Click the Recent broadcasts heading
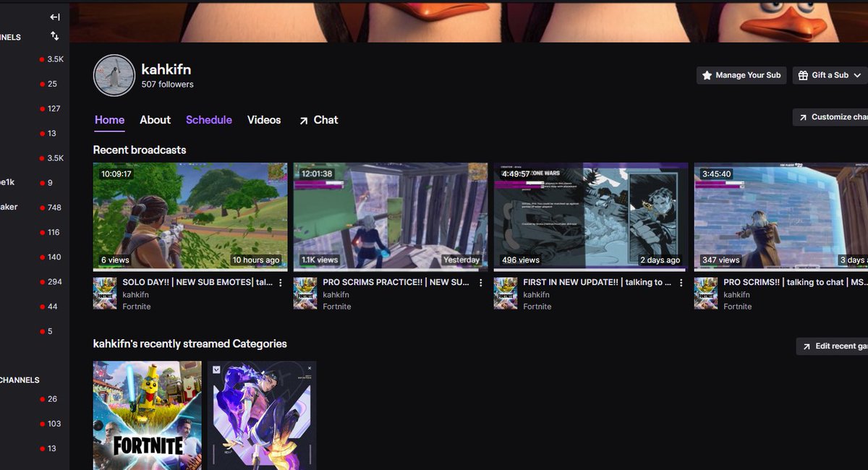Image resolution: width=868 pixels, height=470 pixels. pos(140,150)
